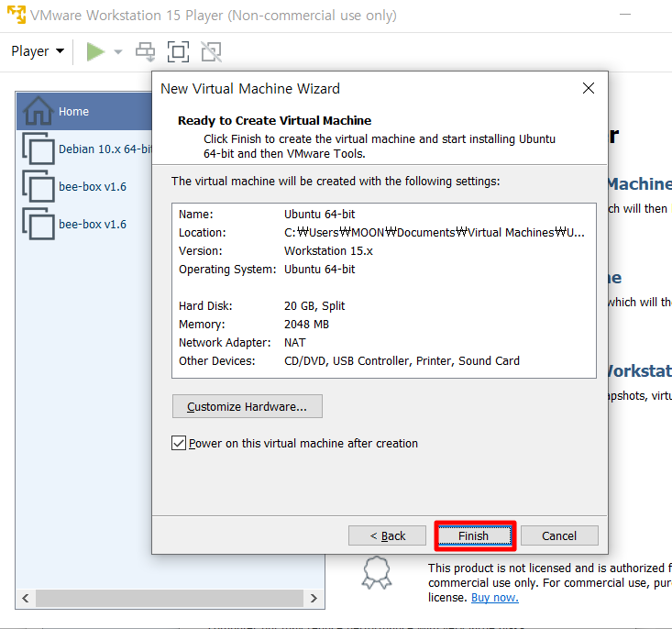Select the first bee-box v1.6 VM
This screenshot has height=629, width=672.
coord(93,186)
